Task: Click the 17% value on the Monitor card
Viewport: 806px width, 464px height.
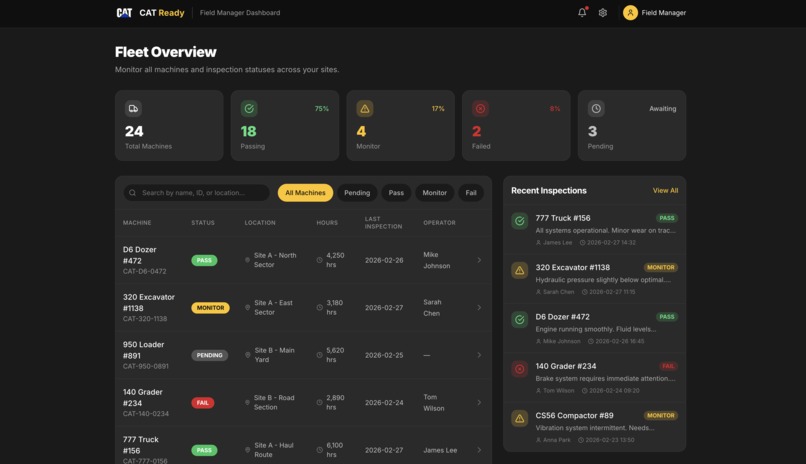Action: click(x=438, y=108)
